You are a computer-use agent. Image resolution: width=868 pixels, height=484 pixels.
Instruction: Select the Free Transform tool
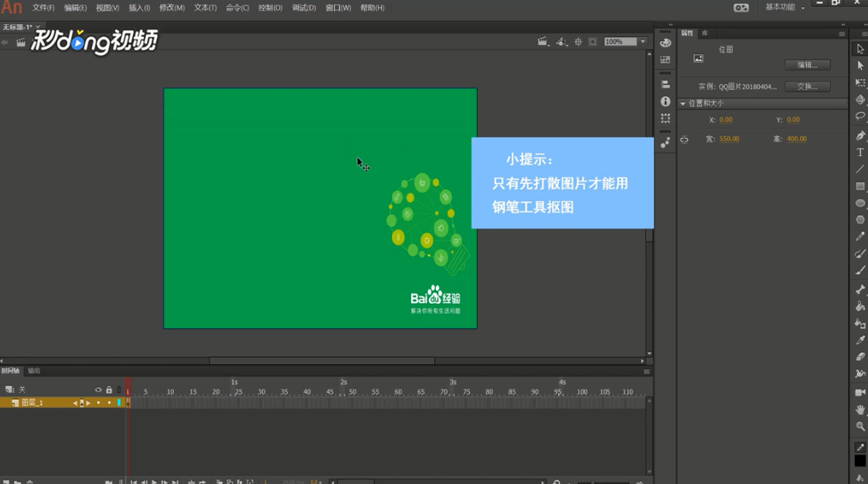coord(859,83)
